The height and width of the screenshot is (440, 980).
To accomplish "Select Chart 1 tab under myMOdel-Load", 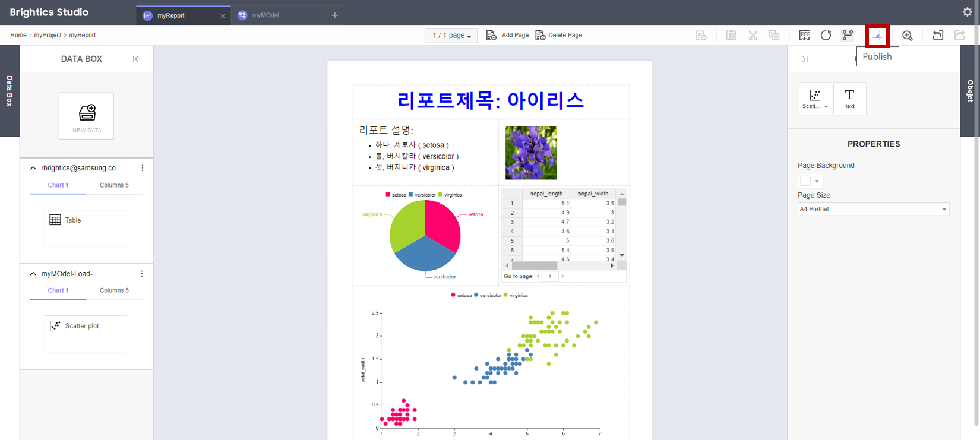I will 58,290.
